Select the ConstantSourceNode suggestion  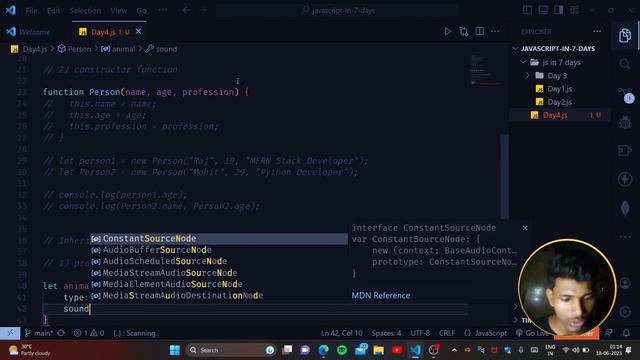tap(219, 239)
